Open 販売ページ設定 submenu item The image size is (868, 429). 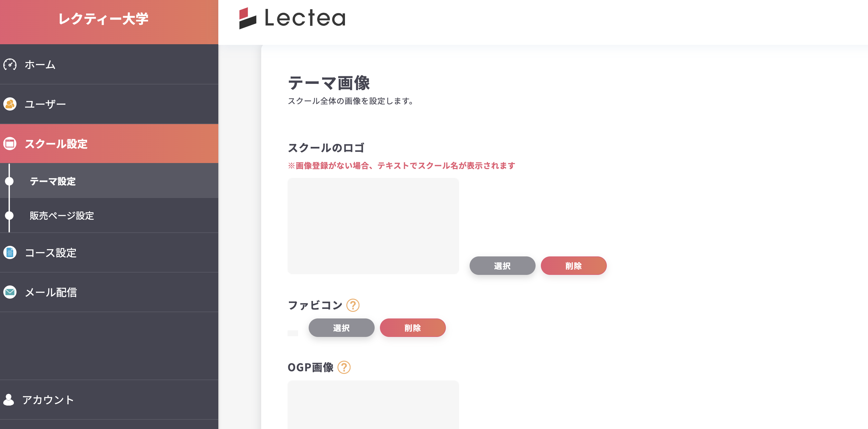[62, 215]
